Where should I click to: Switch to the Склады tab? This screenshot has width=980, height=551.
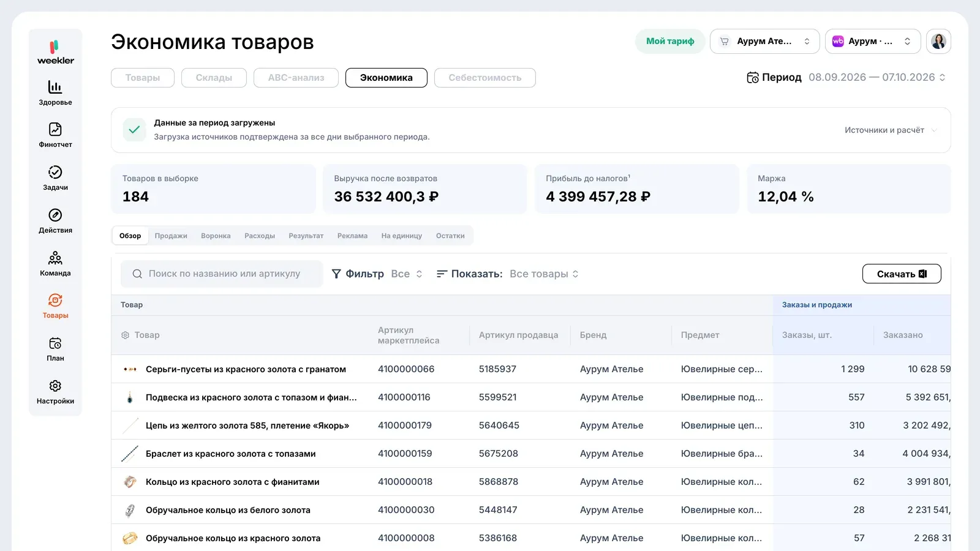pyautogui.click(x=214, y=78)
